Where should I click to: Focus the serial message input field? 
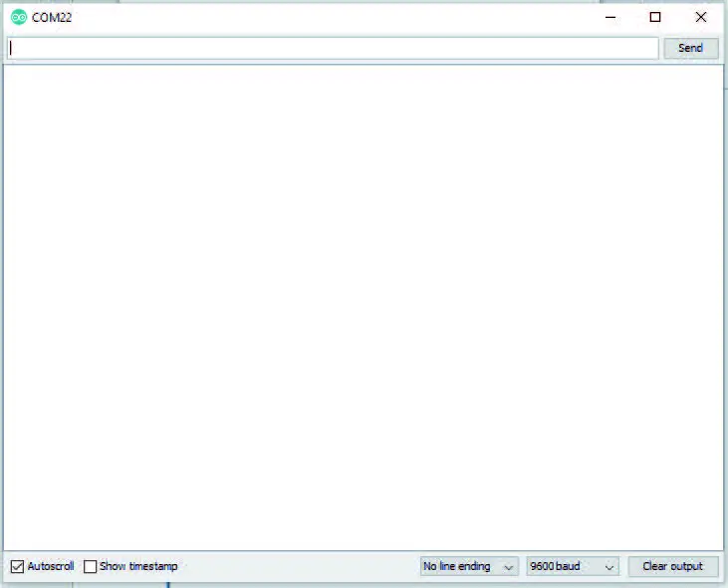point(333,48)
